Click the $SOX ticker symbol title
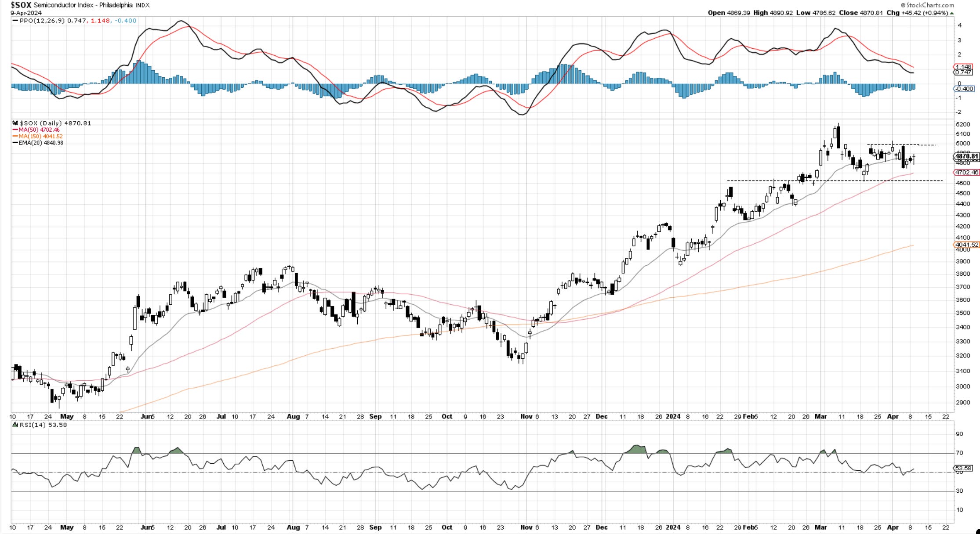 tap(21, 5)
